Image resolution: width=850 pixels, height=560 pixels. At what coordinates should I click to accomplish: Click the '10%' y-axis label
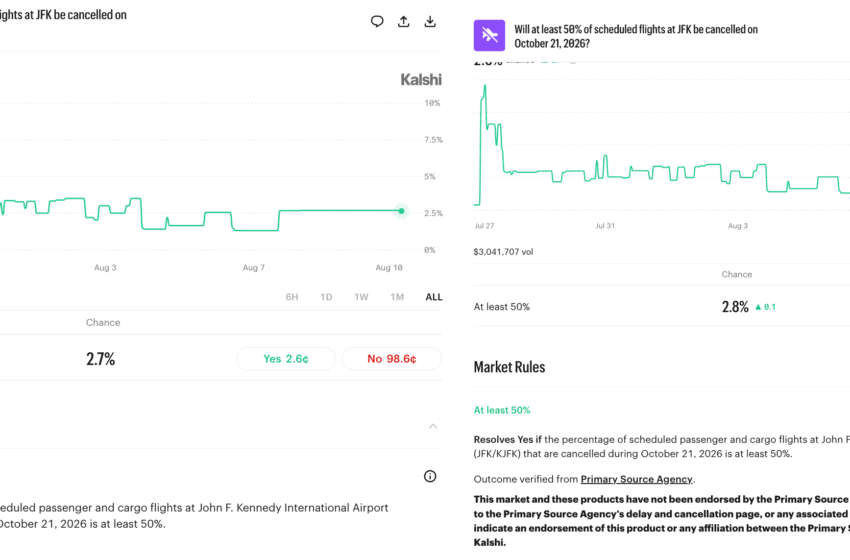432,103
